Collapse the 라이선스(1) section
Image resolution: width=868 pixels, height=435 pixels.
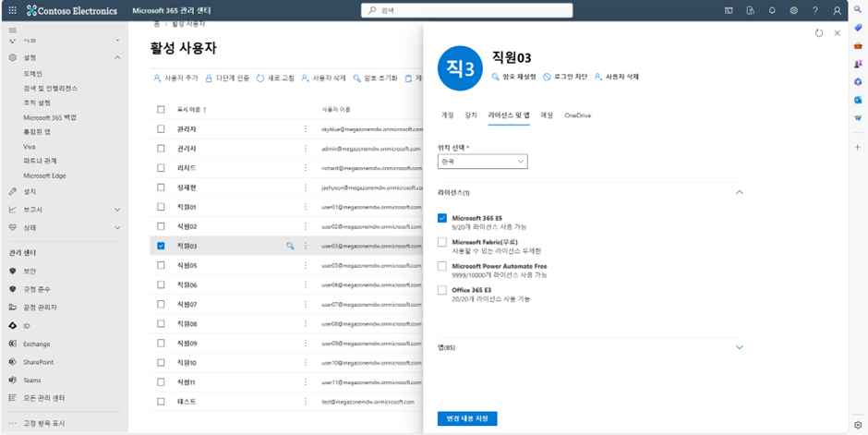coord(739,193)
